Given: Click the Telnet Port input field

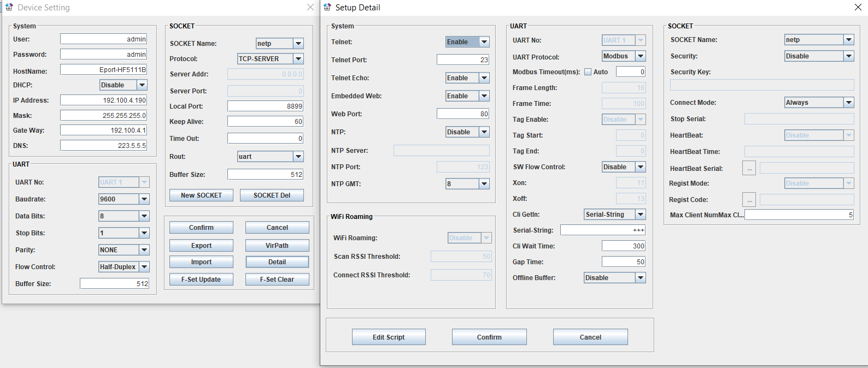Looking at the screenshot, I should [463, 60].
